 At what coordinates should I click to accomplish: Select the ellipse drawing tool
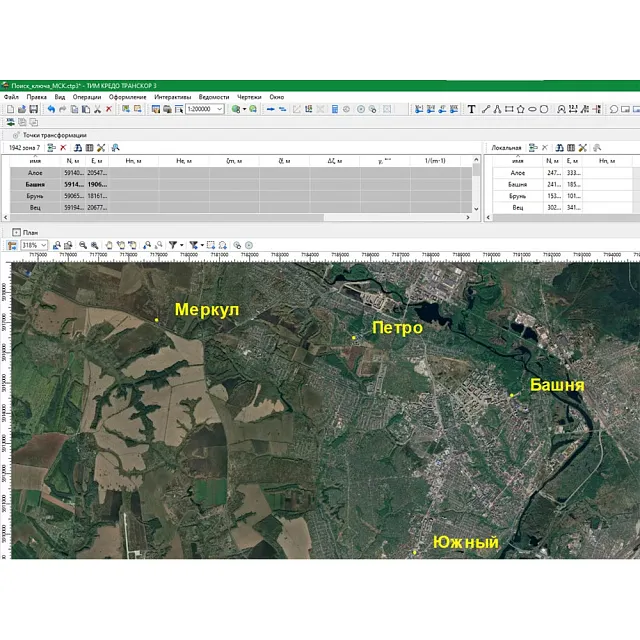coord(532,109)
